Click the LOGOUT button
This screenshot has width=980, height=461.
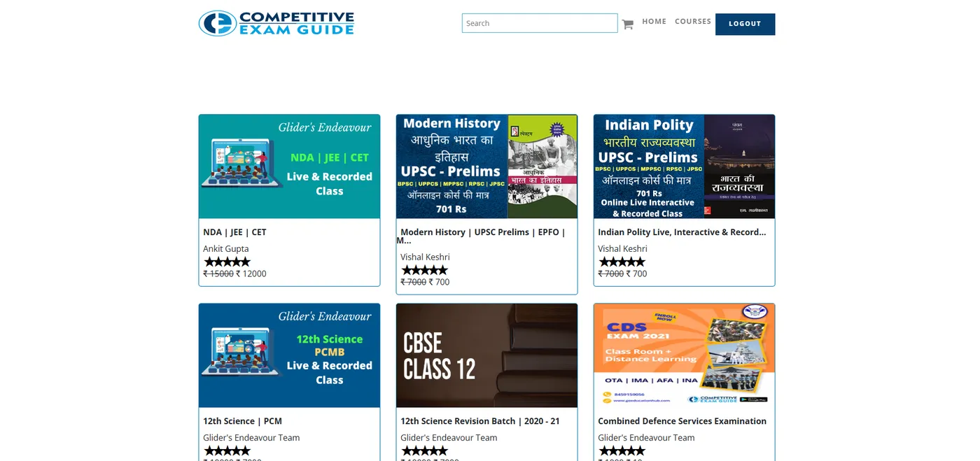pyautogui.click(x=745, y=24)
